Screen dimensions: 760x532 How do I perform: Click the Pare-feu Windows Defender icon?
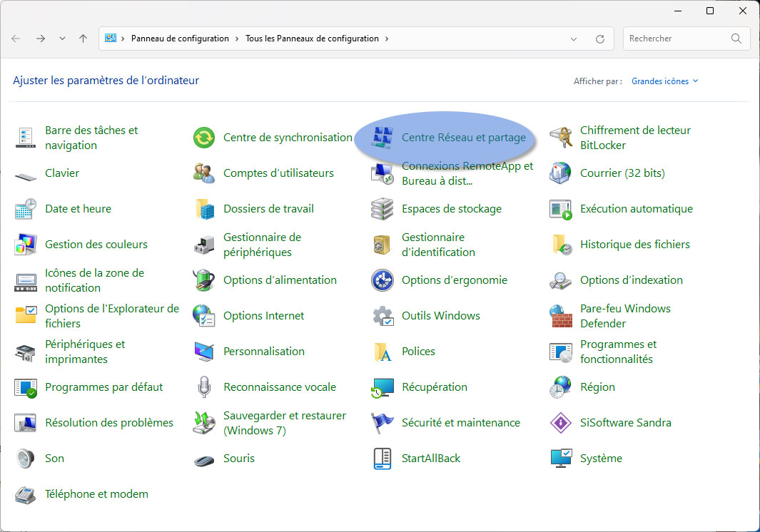561,316
